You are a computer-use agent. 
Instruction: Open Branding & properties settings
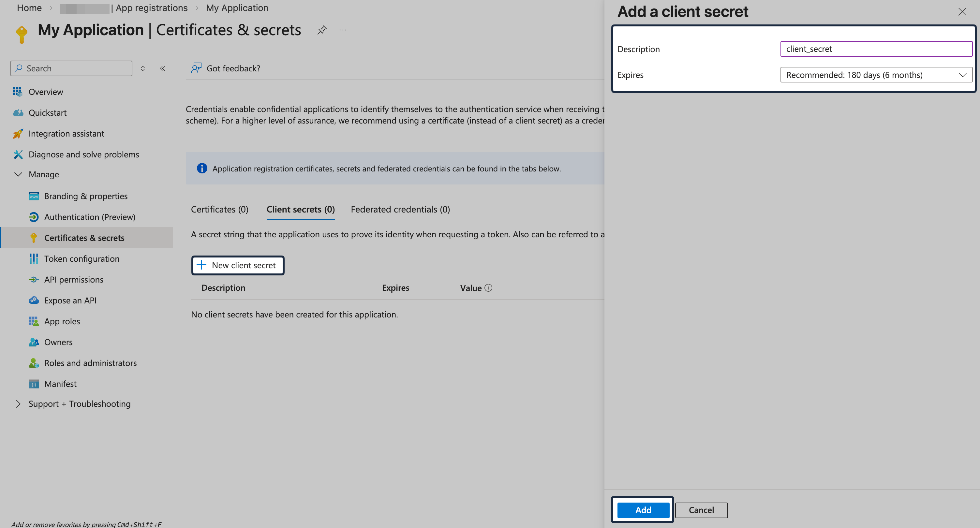pos(86,196)
